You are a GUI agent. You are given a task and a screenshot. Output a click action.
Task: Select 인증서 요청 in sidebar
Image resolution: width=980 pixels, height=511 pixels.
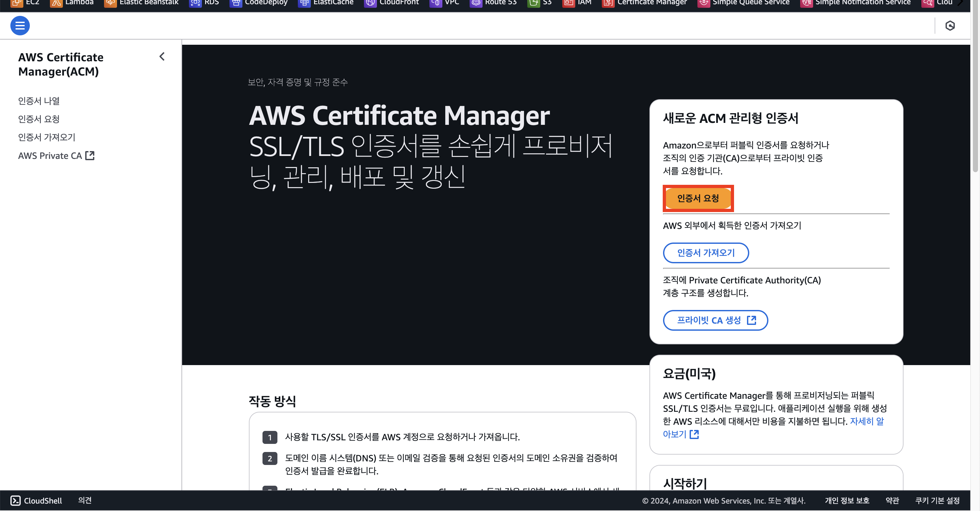coord(39,119)
